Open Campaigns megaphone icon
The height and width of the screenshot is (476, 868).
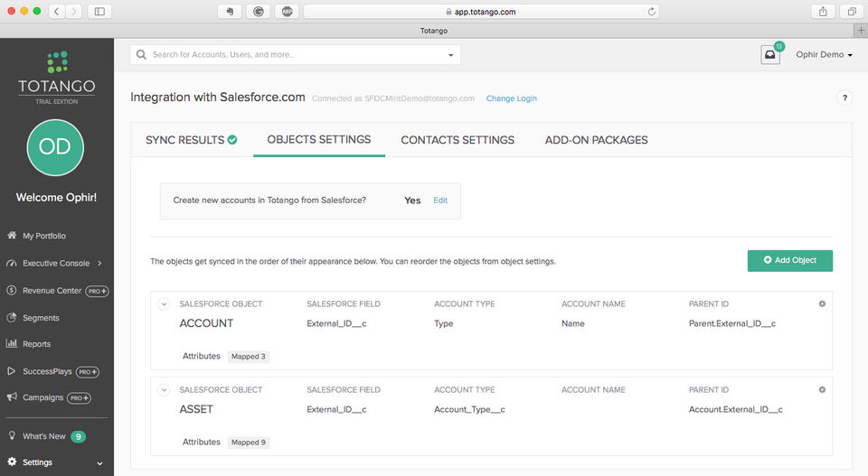click(x=12, y=397)
